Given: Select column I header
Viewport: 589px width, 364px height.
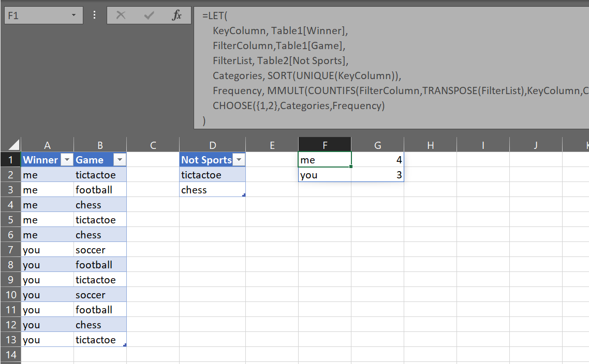Looking at the screenshot, I should pos(483,145).
